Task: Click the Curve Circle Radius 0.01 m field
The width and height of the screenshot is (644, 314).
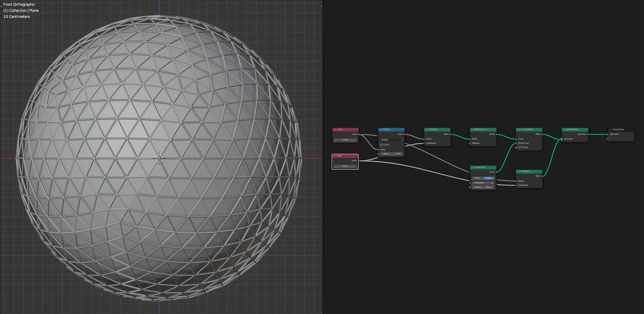Action: [483, 187]
